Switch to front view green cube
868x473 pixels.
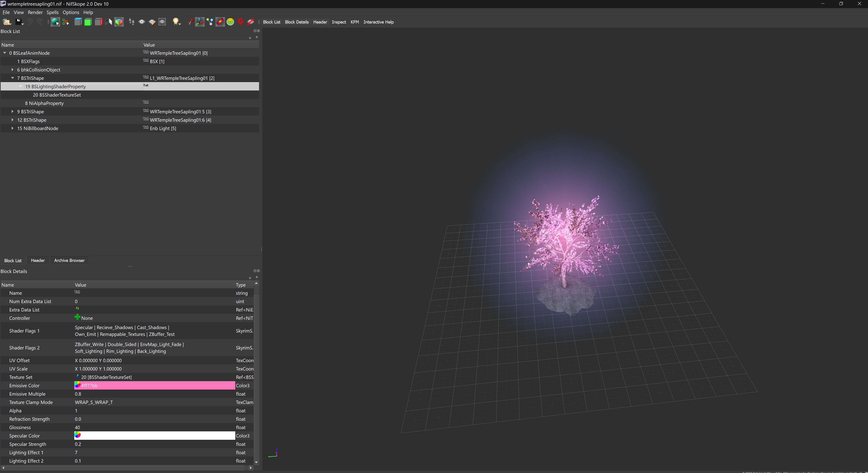coord(88,22)
